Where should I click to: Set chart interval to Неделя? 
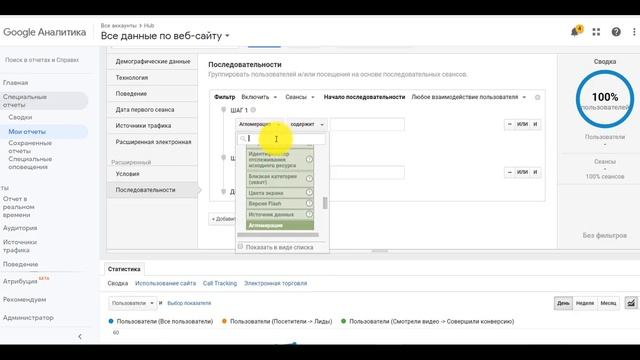tap(584, 303)
